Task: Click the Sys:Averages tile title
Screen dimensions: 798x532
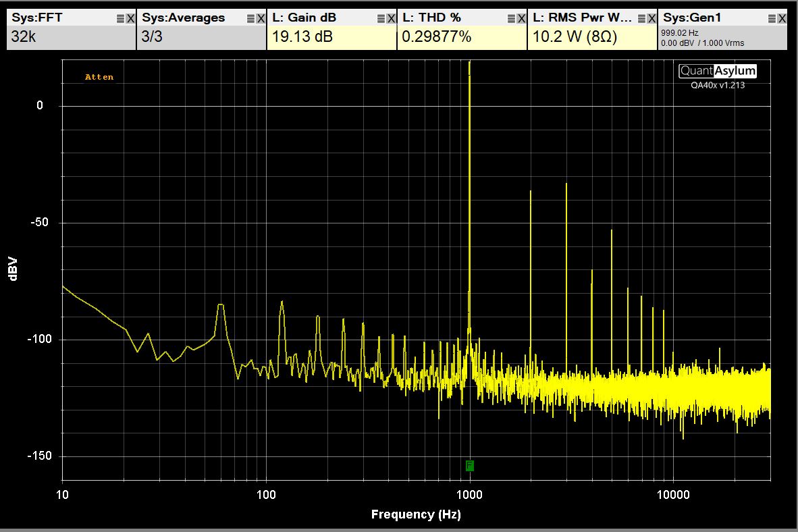Action: 183,18
